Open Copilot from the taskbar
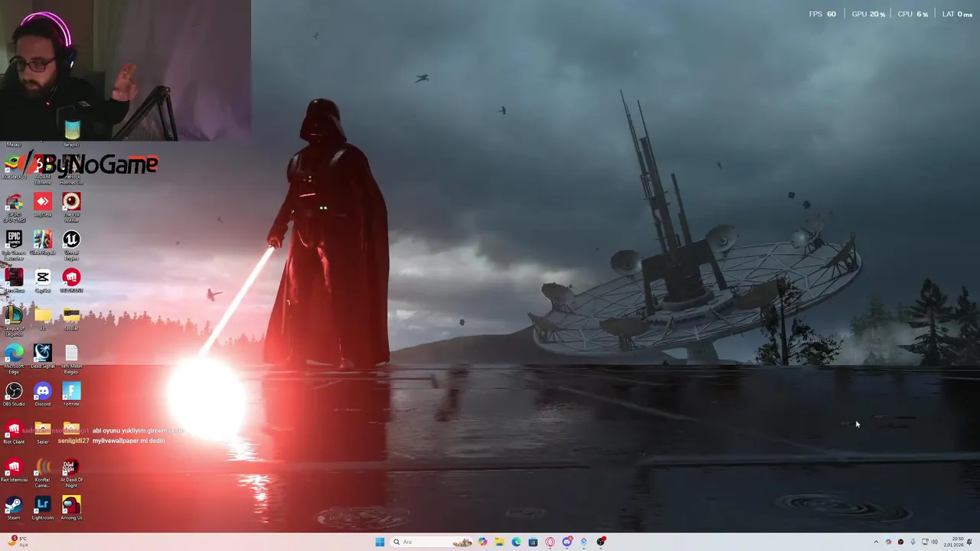The height and width of the screenshot is (551, 980). coord(482,542)
